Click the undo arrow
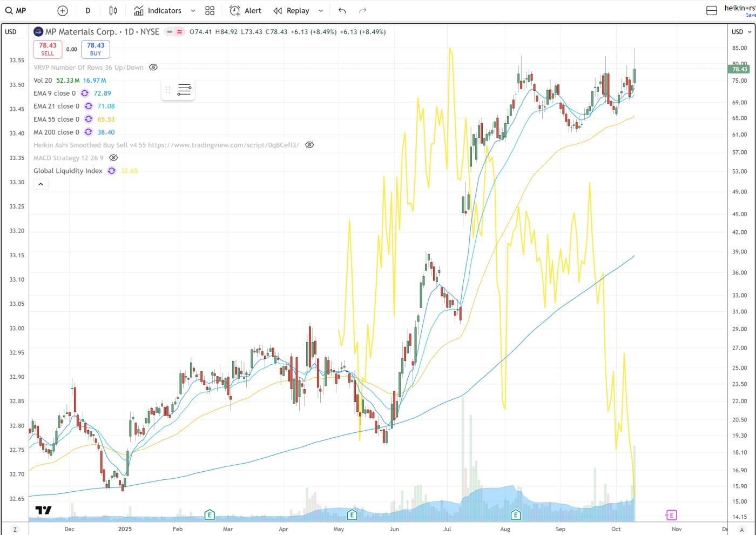Image resolution: width=756 pixels, height=535 pixels. tap(342, 11)
